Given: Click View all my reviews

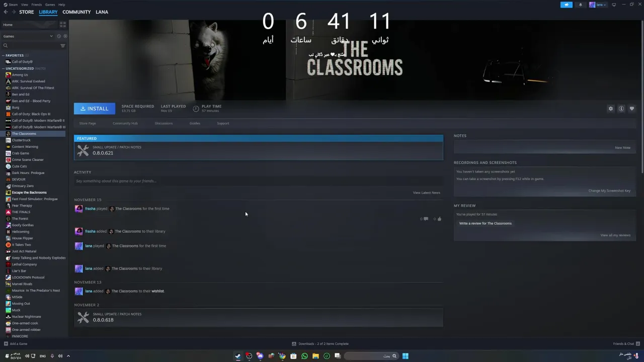Looking at the screenshot, I should pos(615,235).
